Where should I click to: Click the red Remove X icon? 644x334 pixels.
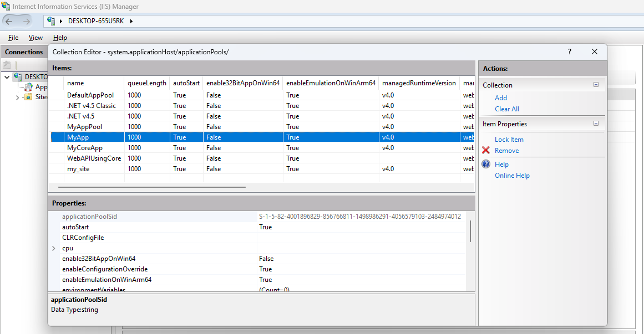click(x=486, y=151)
